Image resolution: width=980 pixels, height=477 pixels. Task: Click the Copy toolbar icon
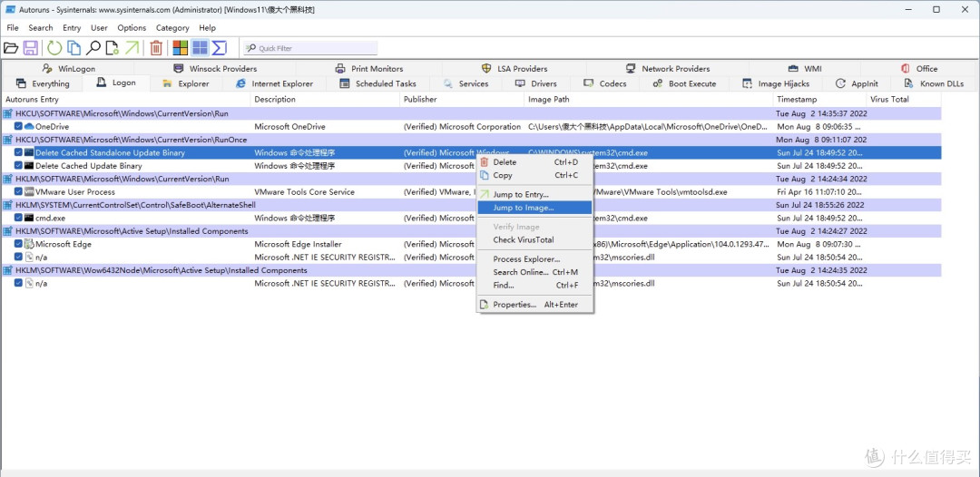click(74, 48)
